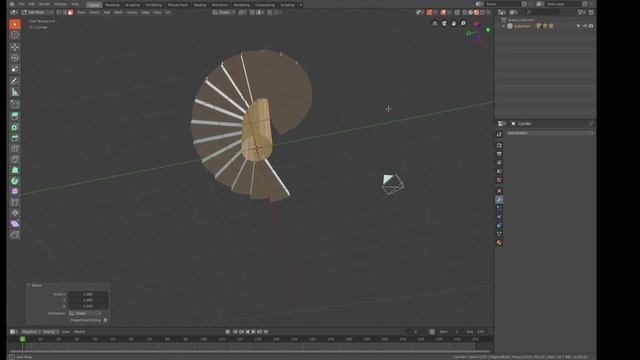Enable edge select mode
The height and width of the screenshot is (360, 640).
pos(64,12)
